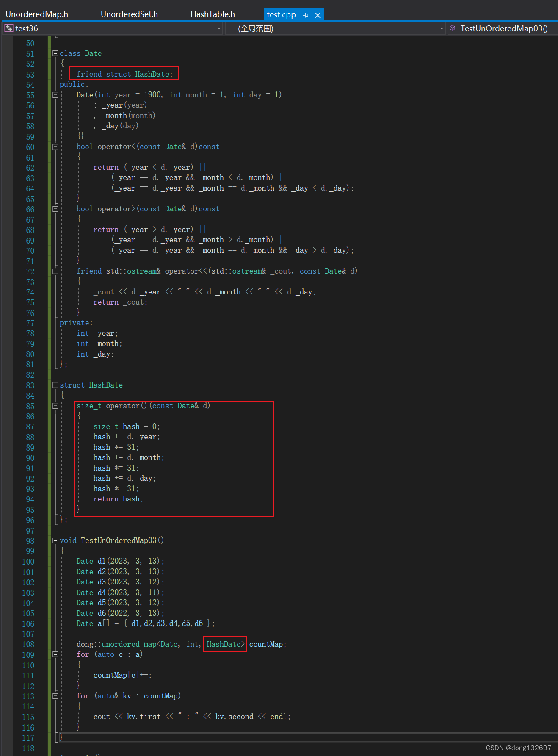The height and width of the screenshot is (756, 558).
Task: Click the test36 project icon
Action: click(8, 28)
